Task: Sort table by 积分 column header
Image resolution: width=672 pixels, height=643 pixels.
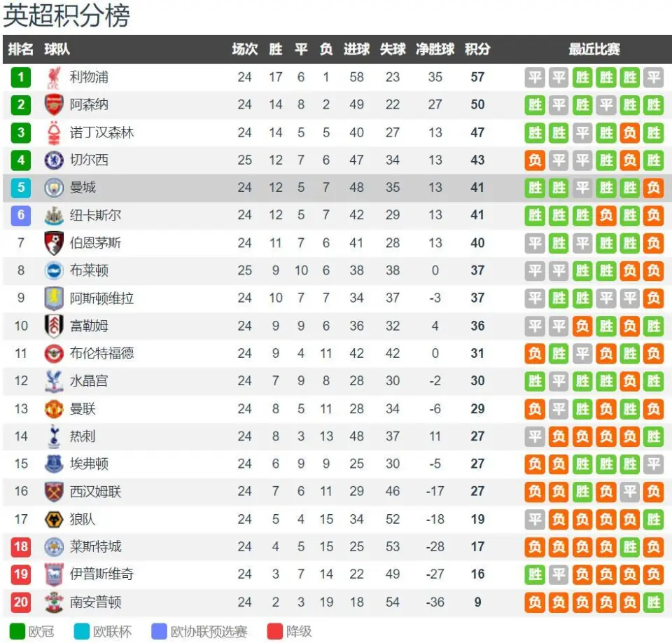Action: coord(477,49)
